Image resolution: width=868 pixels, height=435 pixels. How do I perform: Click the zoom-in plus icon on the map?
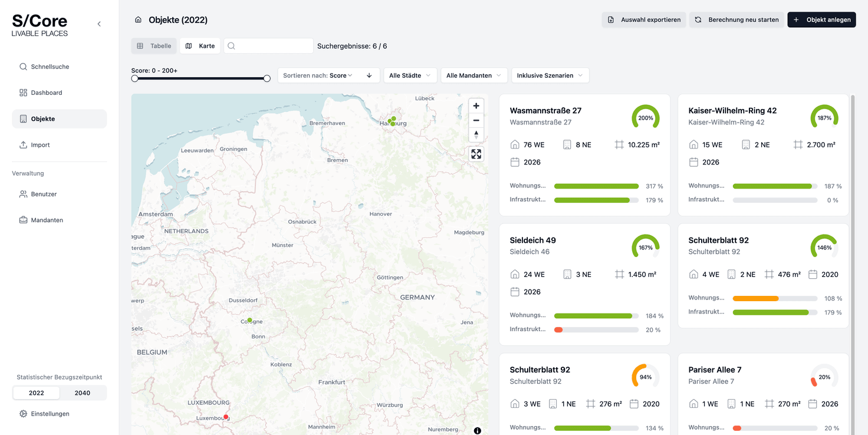476,106
